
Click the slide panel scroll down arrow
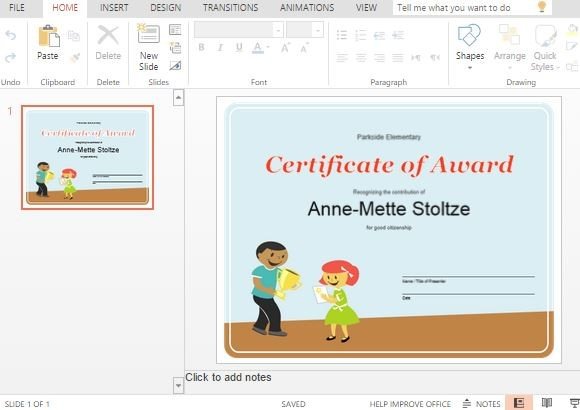(178, 386)
